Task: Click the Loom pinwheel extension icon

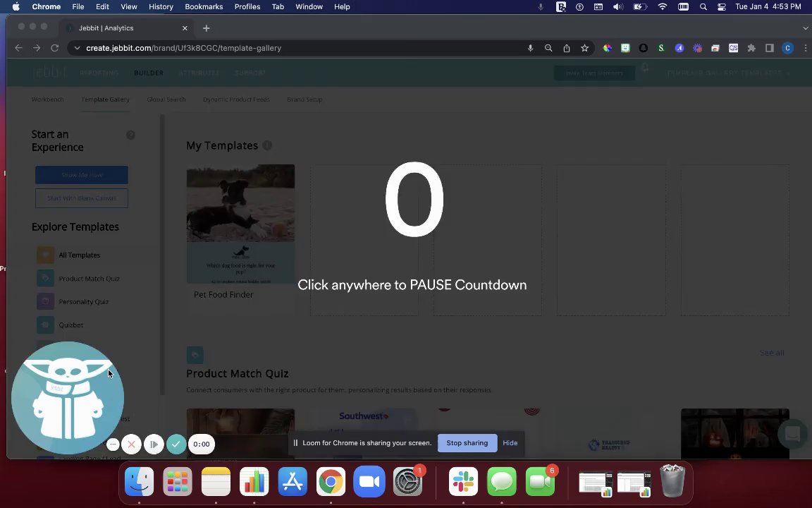Action: pos(698,48)
